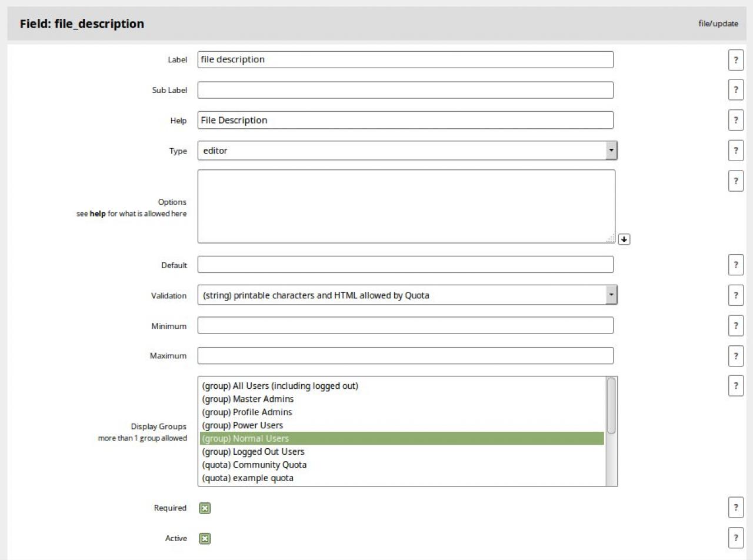
Task: Open the Type dropdown showing editor
Action: pos(407,151)
